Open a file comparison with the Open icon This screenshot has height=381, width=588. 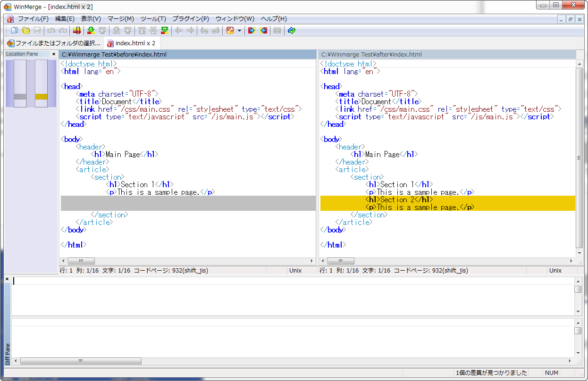tap(25, 30)
